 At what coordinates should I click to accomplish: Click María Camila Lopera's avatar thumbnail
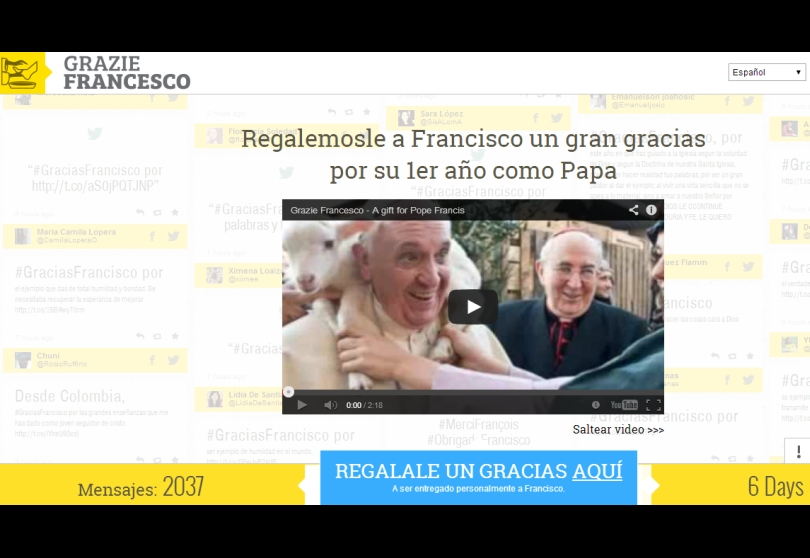tap(23, 236)
